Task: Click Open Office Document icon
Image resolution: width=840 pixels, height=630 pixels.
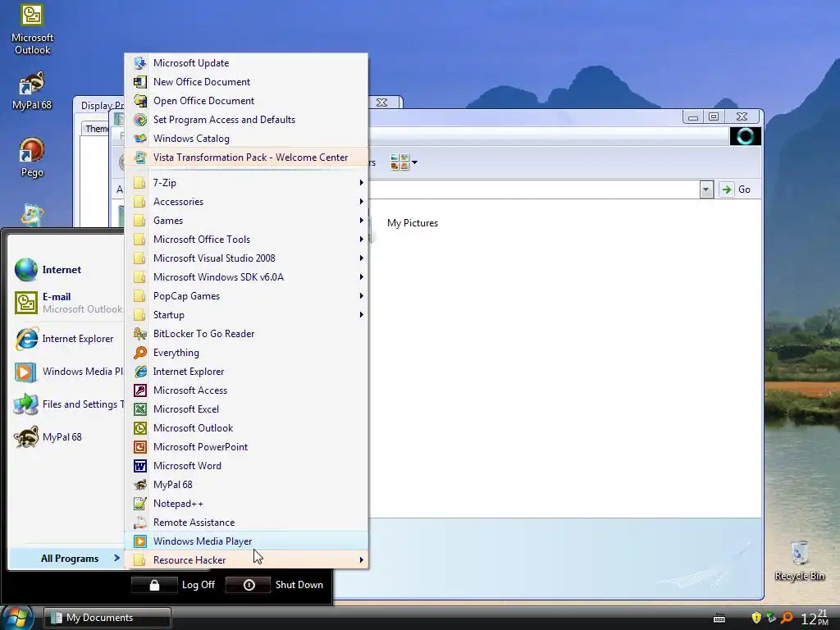Action: coord(139,101)
